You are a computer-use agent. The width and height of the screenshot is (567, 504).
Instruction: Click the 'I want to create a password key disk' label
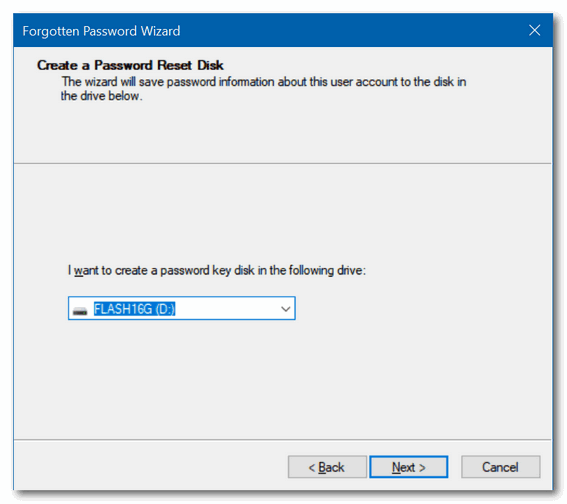[217, 270]
